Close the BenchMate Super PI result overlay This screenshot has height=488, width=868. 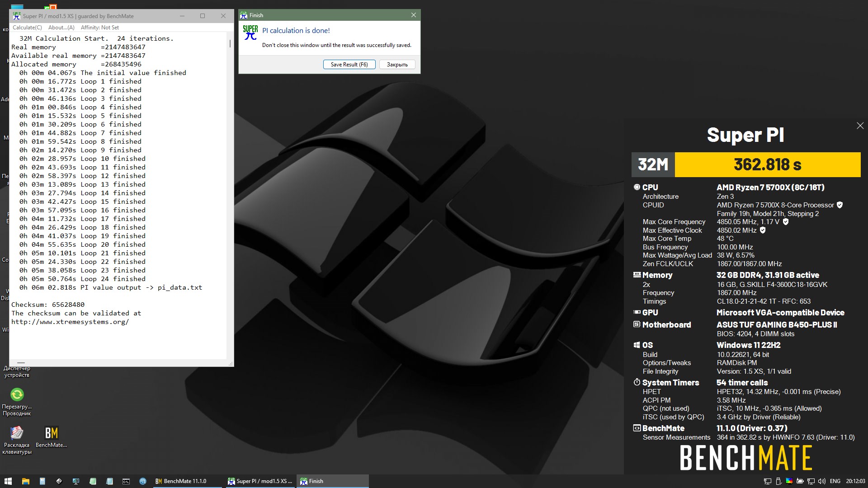click(860, 126)
